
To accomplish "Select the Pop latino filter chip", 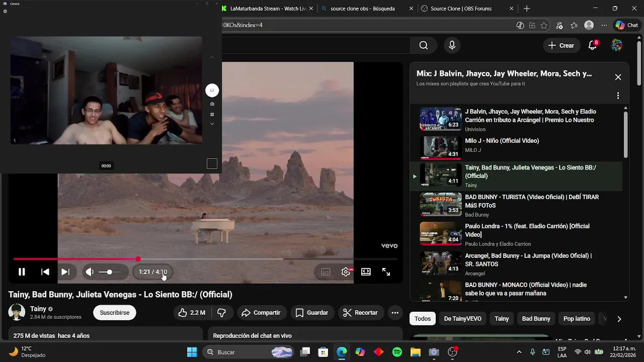I will [577, 319].
